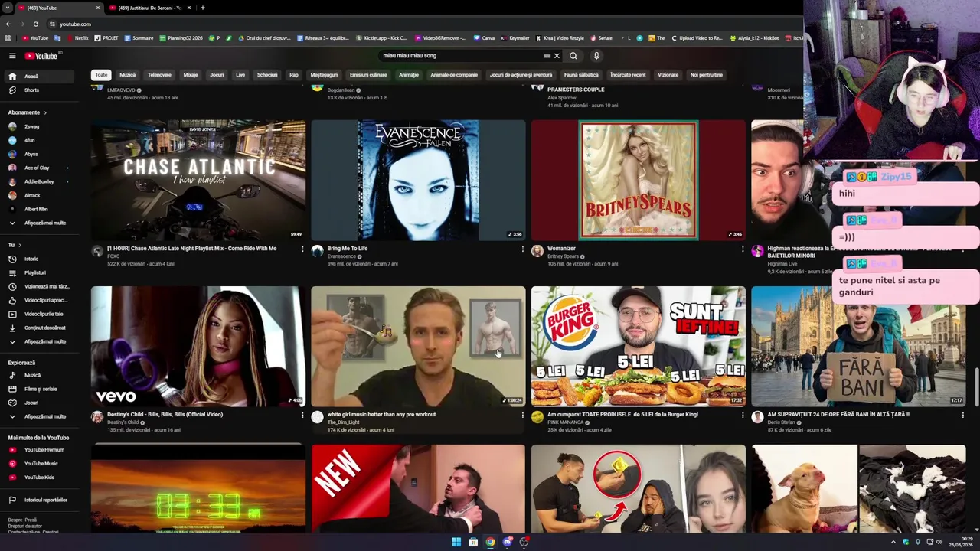The image size is (980, 551).
Task: Open the Abyss channel subscription
Action: pos(38,154)
